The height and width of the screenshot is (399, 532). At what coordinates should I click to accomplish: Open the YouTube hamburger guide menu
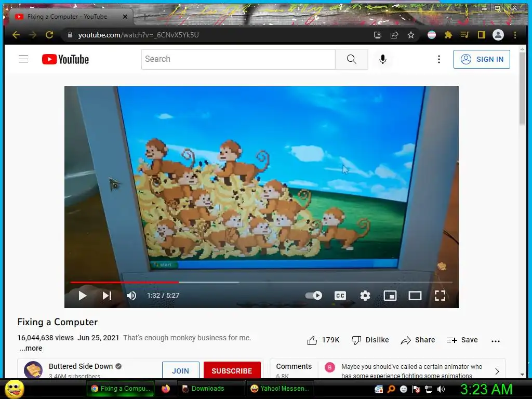coord(23,59)
